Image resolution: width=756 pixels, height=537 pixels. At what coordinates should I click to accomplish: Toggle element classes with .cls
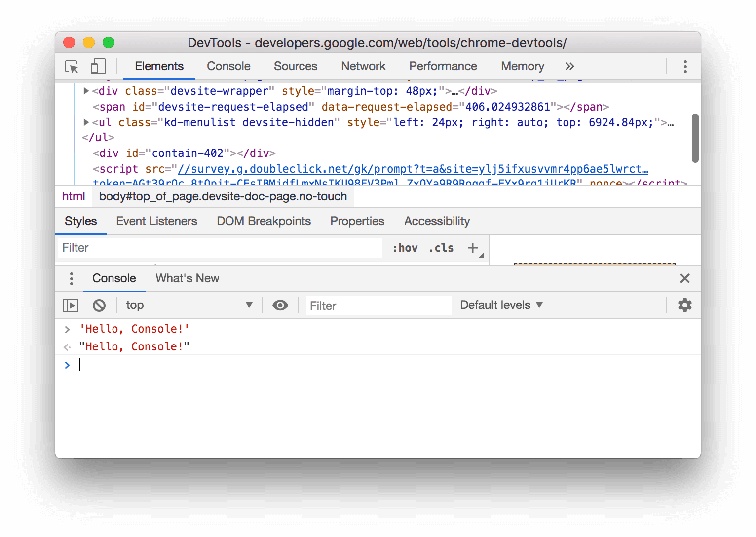pos(441,248)
